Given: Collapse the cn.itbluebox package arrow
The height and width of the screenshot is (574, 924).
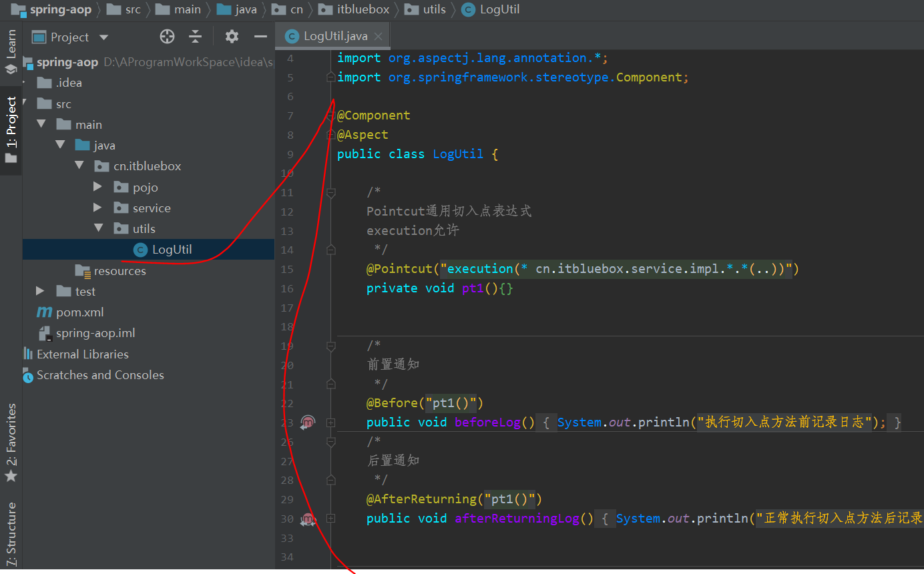Looking at the screenshot, I should pyautogui.click(x=79, y=166).
